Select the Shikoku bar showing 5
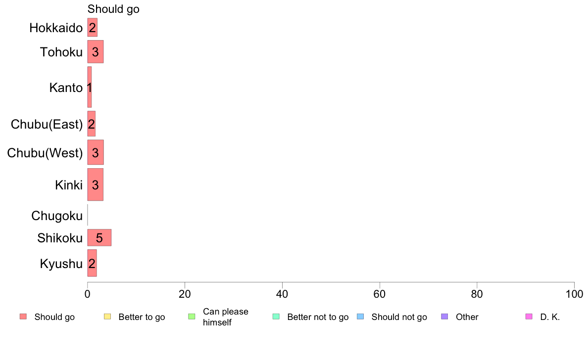This screenshot has width=588, height=364. (99, 238)
